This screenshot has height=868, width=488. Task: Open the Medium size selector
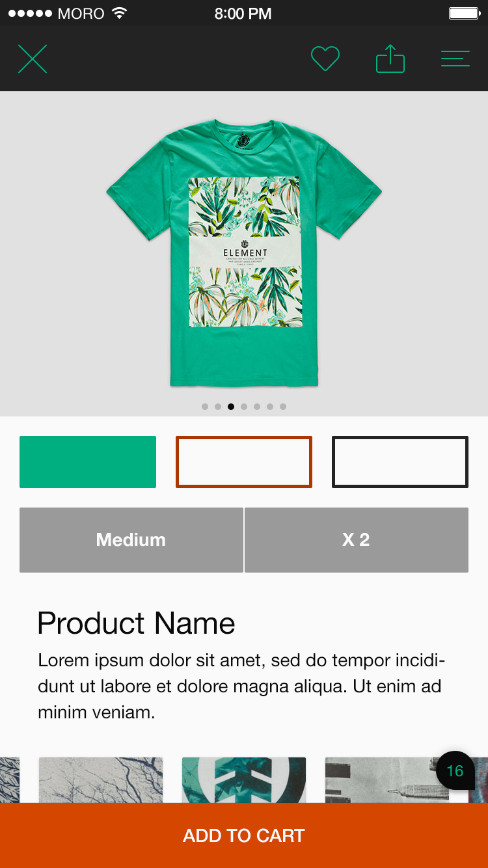click(x=131, y=540)
